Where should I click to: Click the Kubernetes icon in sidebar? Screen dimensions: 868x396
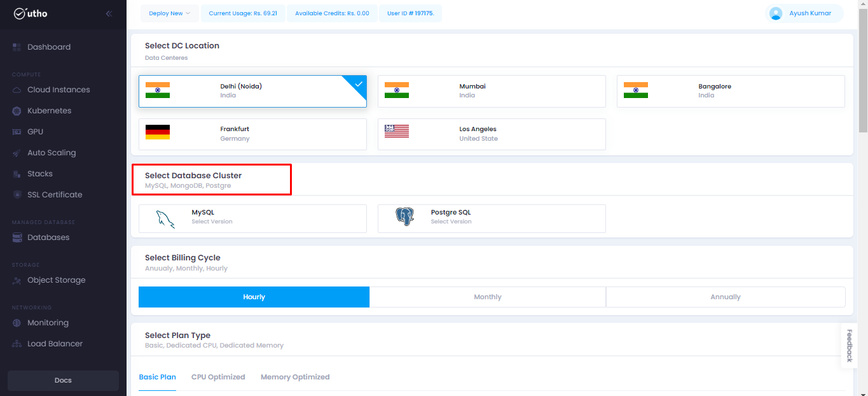pos(17,111)
